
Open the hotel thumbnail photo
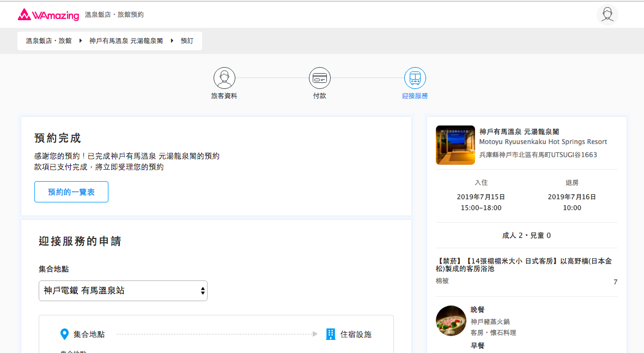click(455, 145)
